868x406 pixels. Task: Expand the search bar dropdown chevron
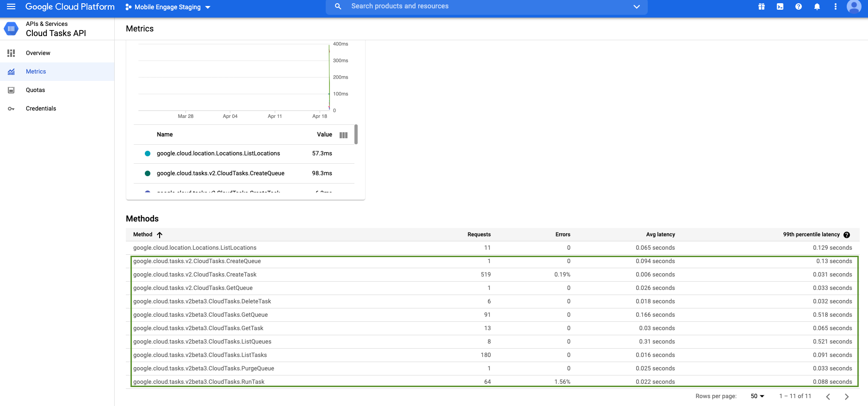637,6
